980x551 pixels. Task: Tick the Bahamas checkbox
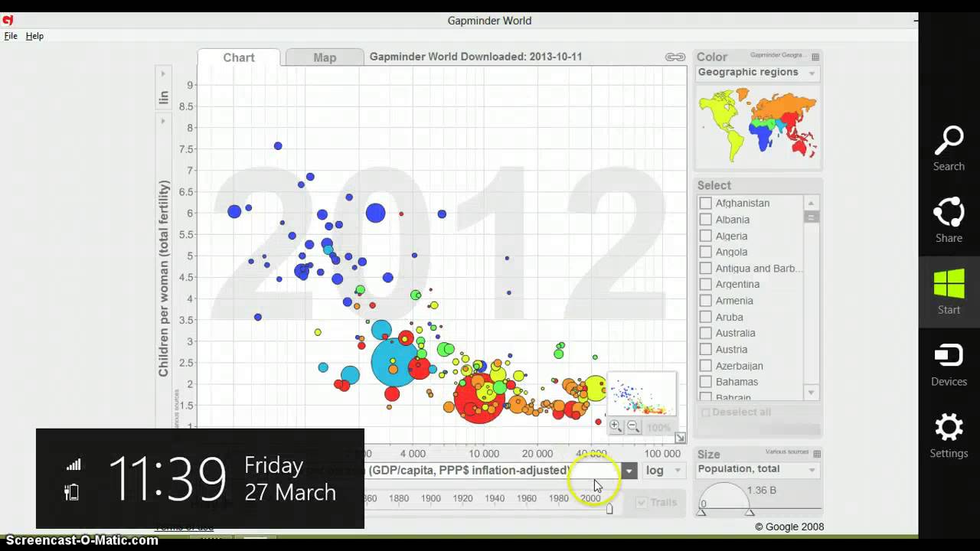coord(705,382)
